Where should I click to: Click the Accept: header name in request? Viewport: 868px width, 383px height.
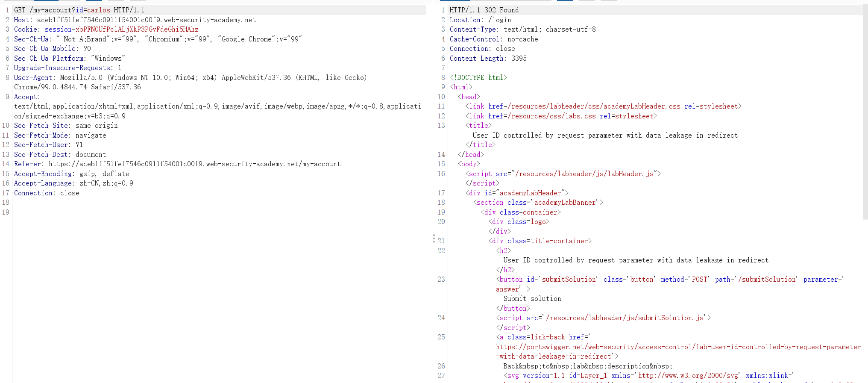pos(27,97)
